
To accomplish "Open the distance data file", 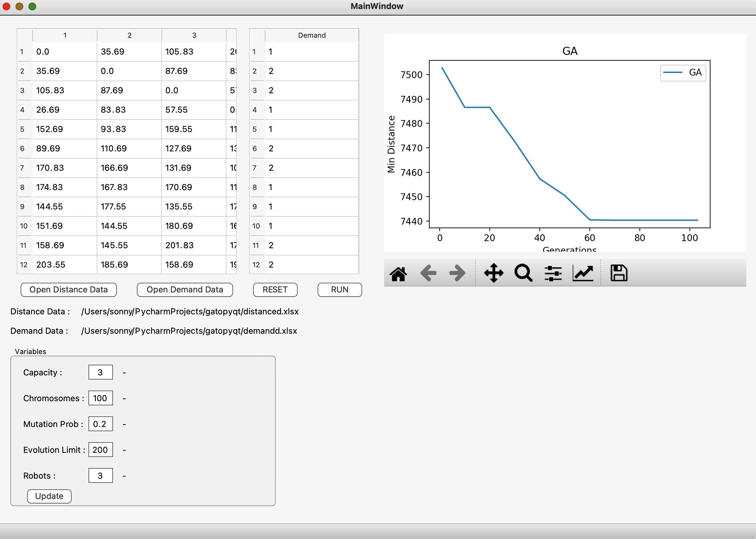I will click(x=68, y=290).
